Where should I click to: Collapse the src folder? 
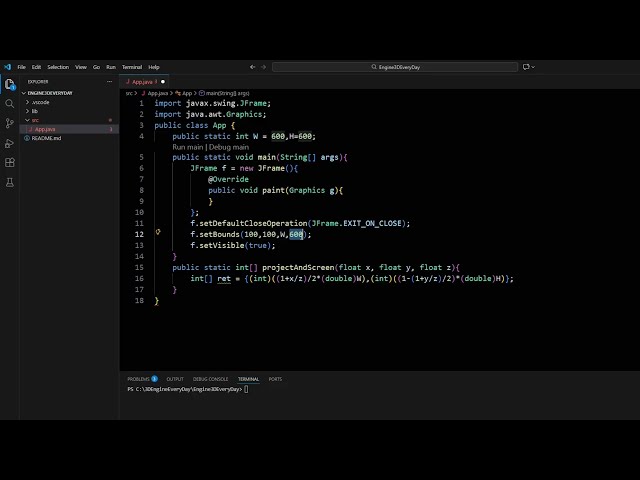(x=69, y=120)
